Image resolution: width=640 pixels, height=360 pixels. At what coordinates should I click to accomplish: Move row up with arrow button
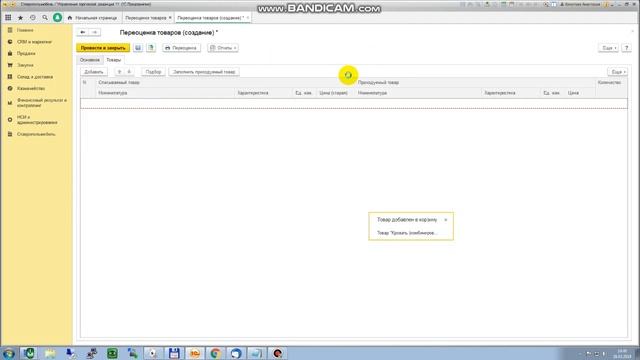pyautogui.click(x=119, y=72)
